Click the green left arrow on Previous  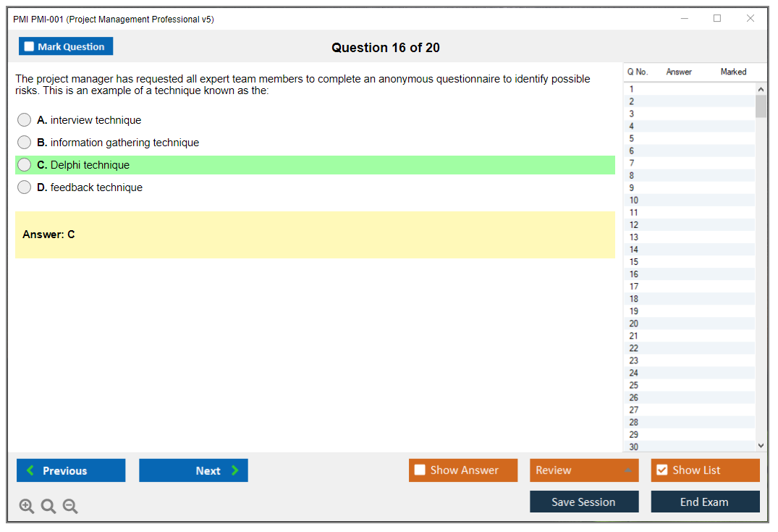[30, 470]
